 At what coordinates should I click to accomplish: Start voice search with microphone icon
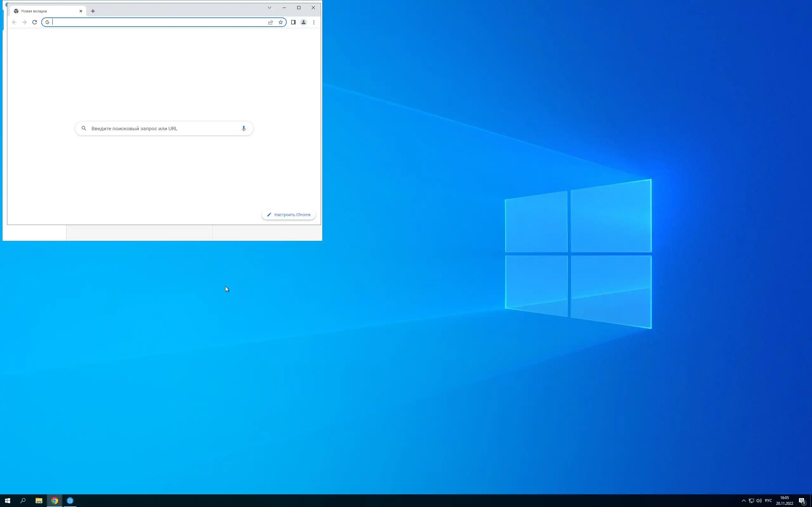[x=244, y=128]
